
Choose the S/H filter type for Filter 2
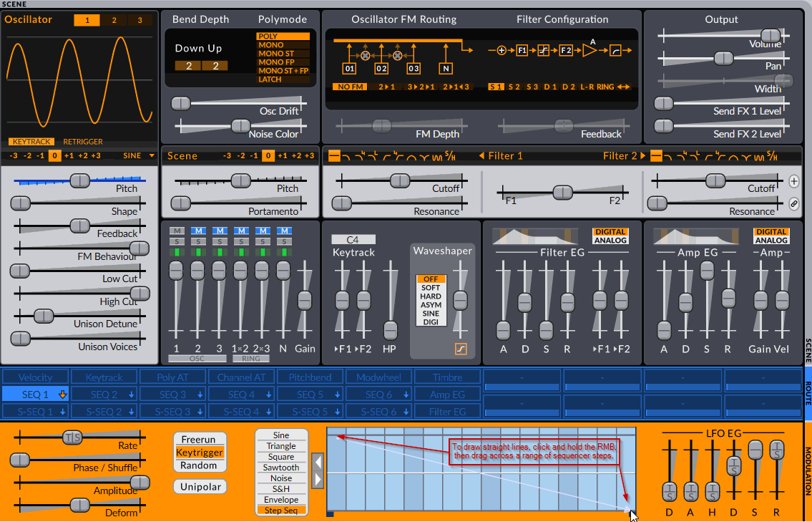(772, 155)
